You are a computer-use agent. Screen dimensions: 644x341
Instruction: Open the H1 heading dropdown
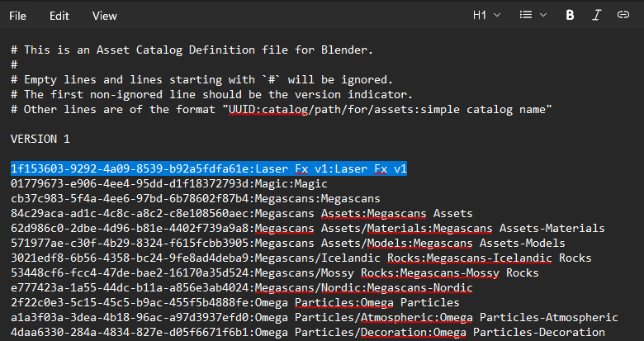pyautogui.click(x=486, y=15)
